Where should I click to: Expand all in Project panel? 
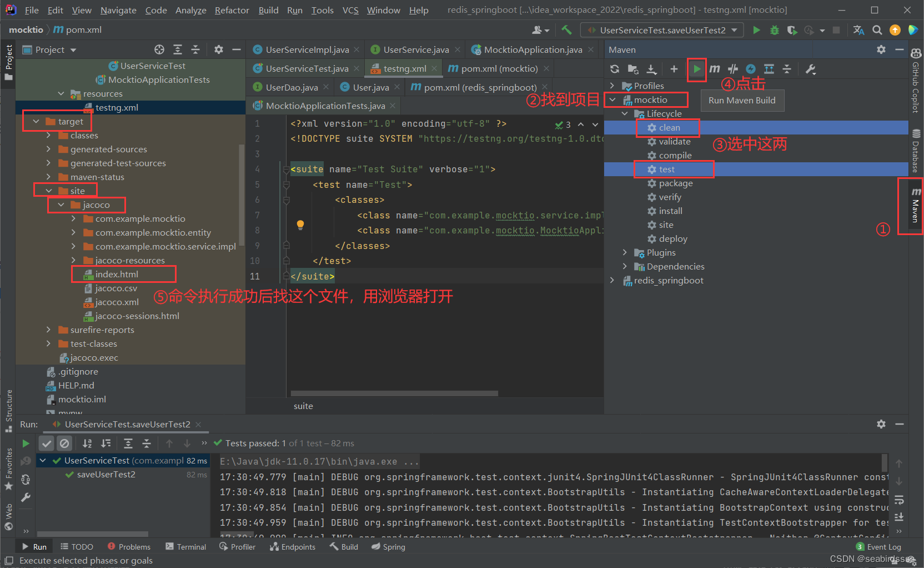coord(178,49)
